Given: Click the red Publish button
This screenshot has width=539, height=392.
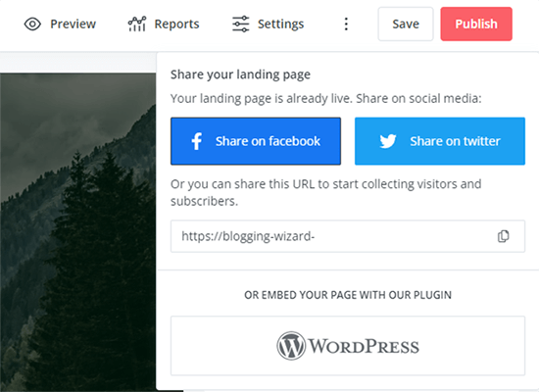Looking at the screenshot, I should [x=476, y=24].
